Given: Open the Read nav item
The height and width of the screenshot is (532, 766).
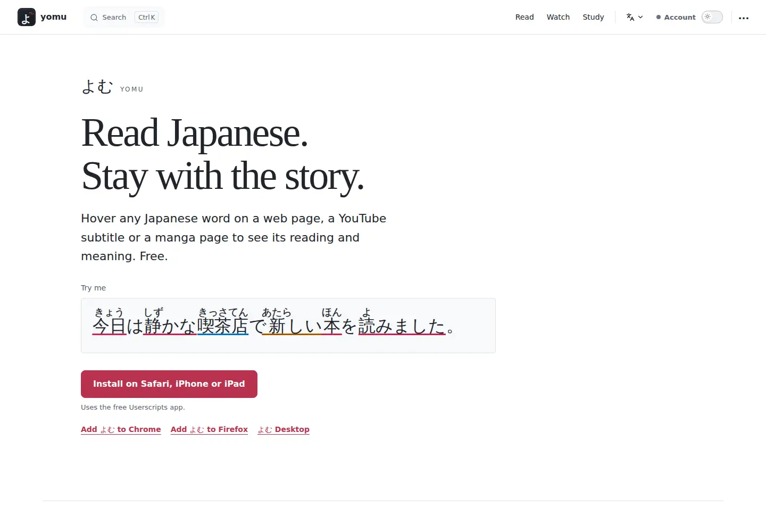Looking at the screenshot, I should [524, 17].
